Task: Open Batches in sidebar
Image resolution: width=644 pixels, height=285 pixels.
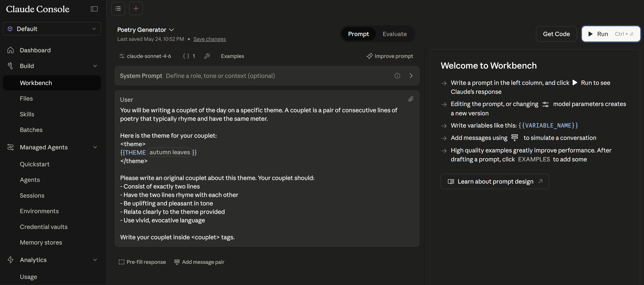Action: (31, 130)
